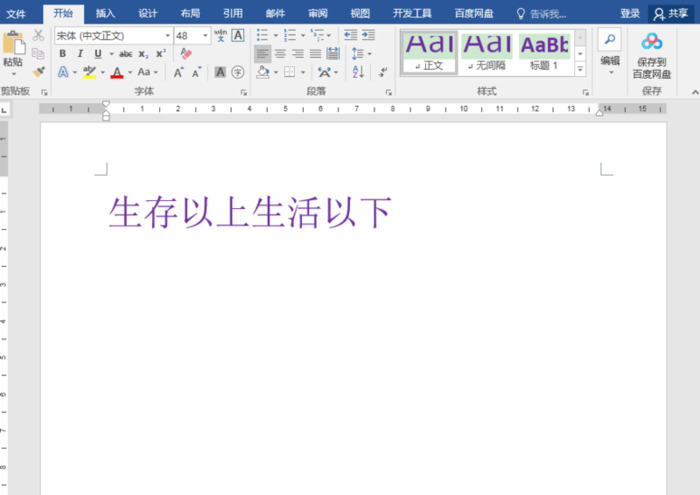
Task: Apply paragraph shading paint bucket
Action: (263, 72)
